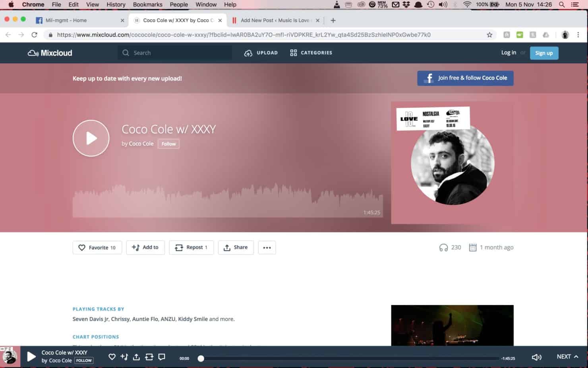Click the Chrome profile avatar
Screen dimensions: 588x368
[565, 35]
